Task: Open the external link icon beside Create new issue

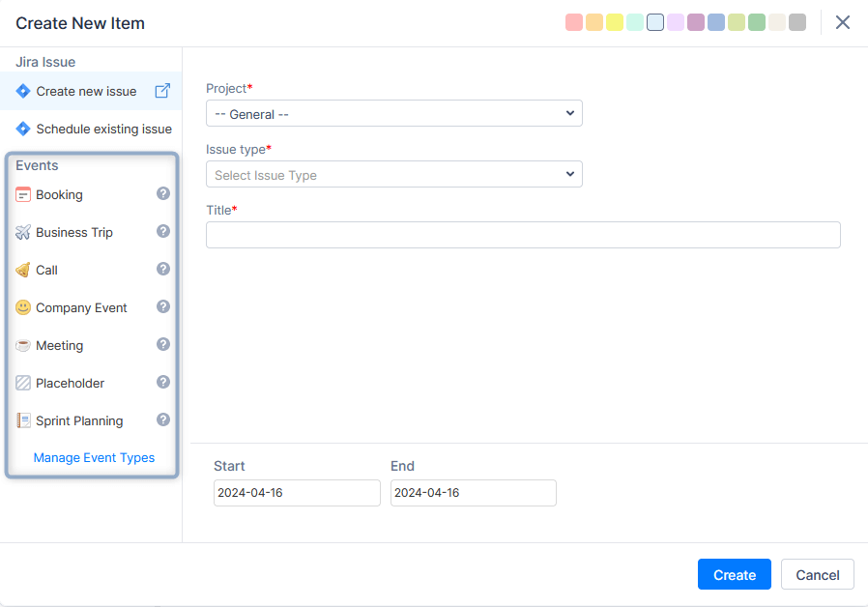Action: click(x=162, y=91)
